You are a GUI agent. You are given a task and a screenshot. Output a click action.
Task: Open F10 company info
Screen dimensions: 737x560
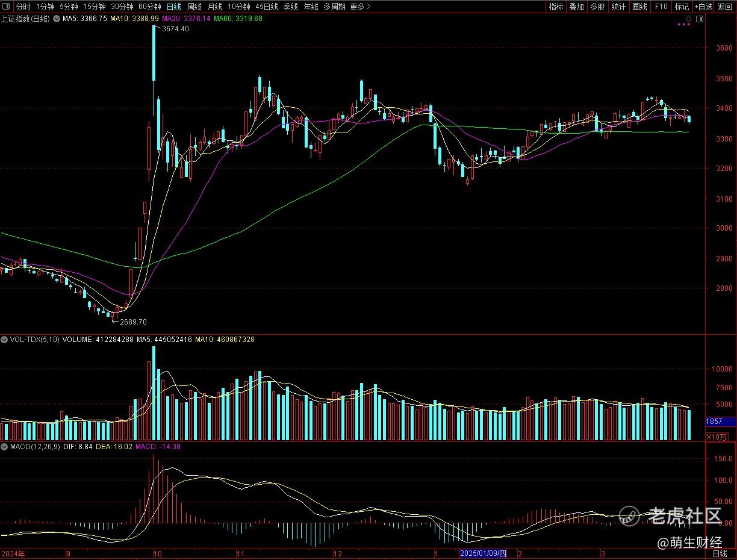[661, 7]
